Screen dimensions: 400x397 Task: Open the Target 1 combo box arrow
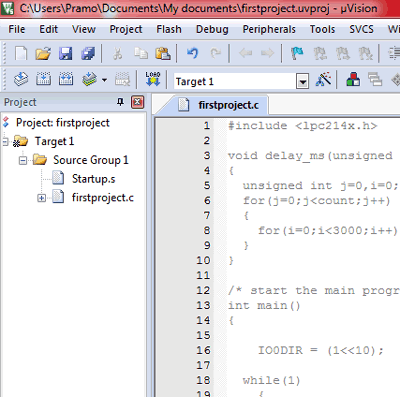click(x=302, y=81)
